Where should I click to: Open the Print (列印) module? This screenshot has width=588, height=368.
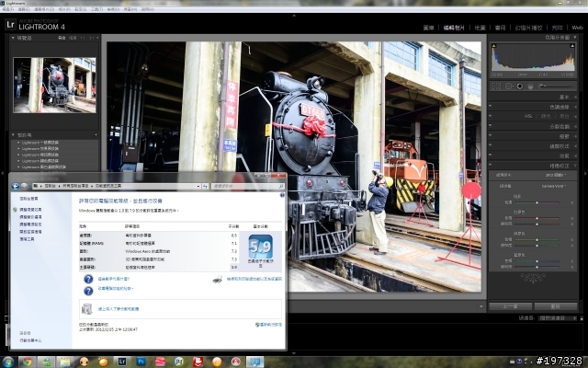[x=557, y=28]
